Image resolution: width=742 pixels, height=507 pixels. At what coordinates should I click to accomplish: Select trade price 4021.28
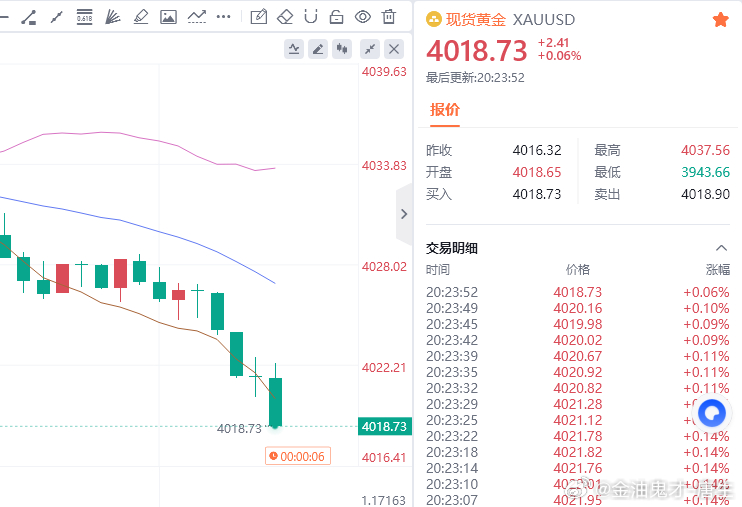[x=578, y=404]
